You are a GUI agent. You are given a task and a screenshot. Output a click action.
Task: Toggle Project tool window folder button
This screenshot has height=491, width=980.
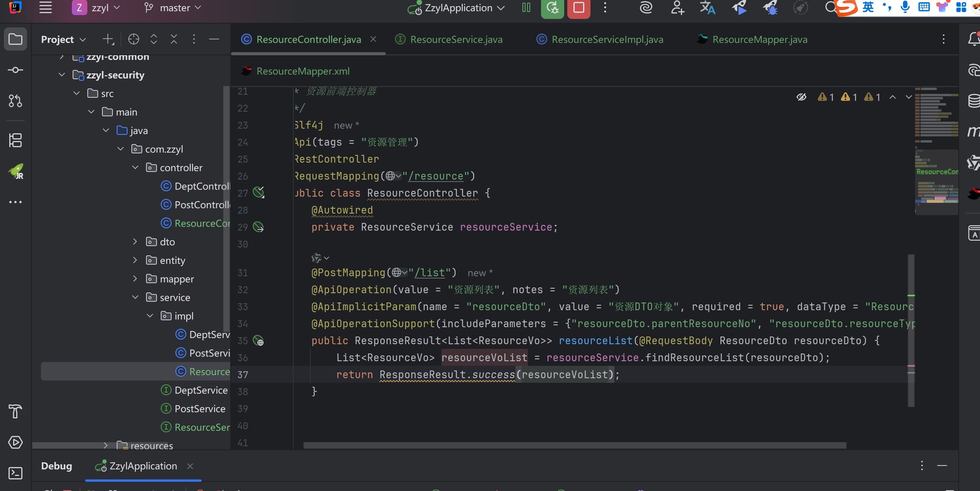15,39
